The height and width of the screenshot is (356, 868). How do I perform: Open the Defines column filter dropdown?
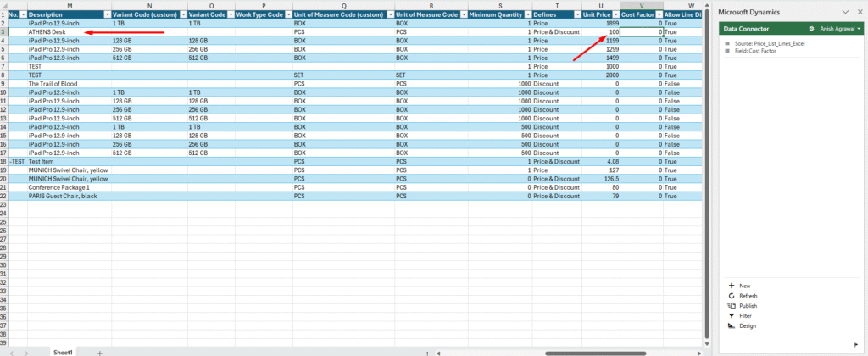576,15
